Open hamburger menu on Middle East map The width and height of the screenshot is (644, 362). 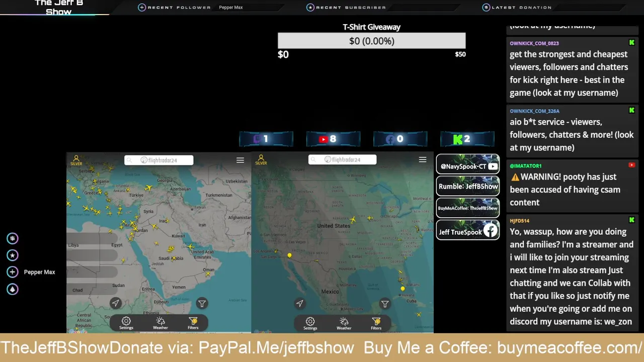[x=240, y=160]
